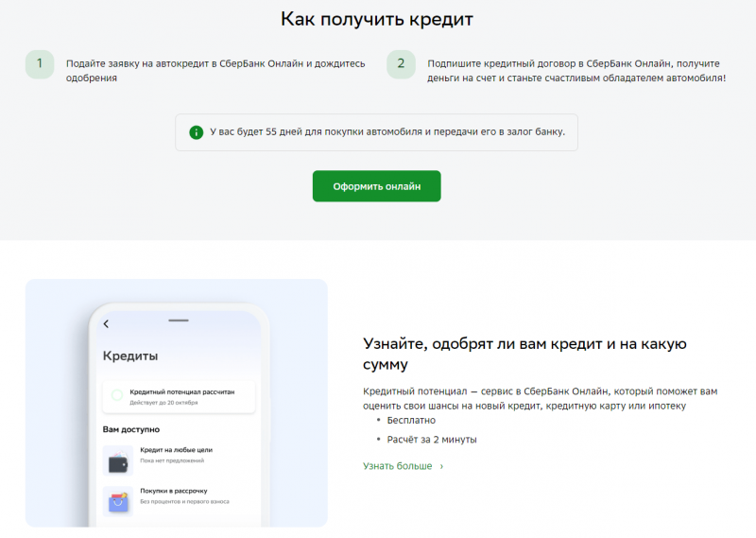756x538 pixels.
Task: Click the circle icon in 'Кредитный потенциал рассчитан' card
Action: (116, 395)
